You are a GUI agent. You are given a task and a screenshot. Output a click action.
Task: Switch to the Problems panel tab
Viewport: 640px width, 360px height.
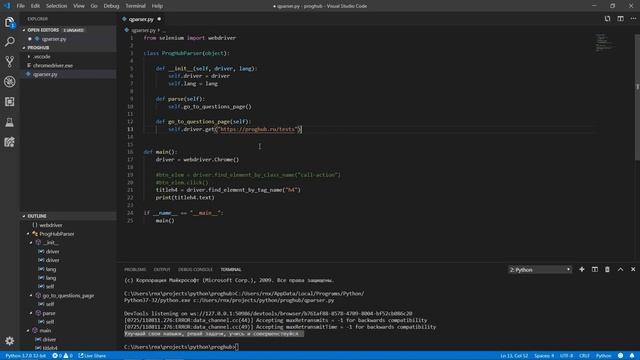pyautogui.click(x=135, y=269)
